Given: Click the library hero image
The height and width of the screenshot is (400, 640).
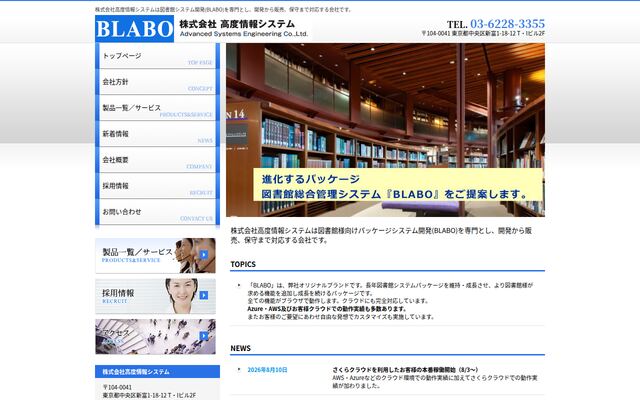Looking at the screenshot, I should (x=385, y=130).
